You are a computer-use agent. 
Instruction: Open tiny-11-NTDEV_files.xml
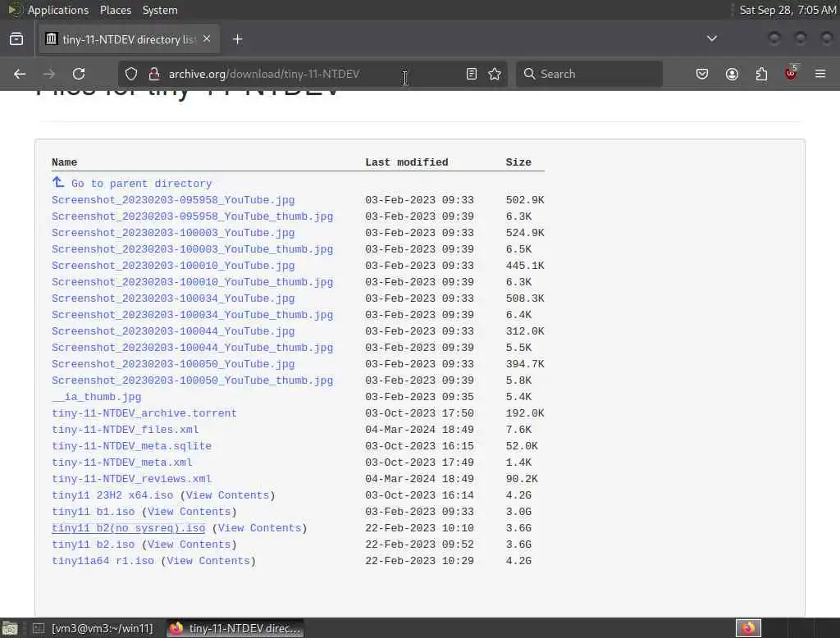point(126,430)
